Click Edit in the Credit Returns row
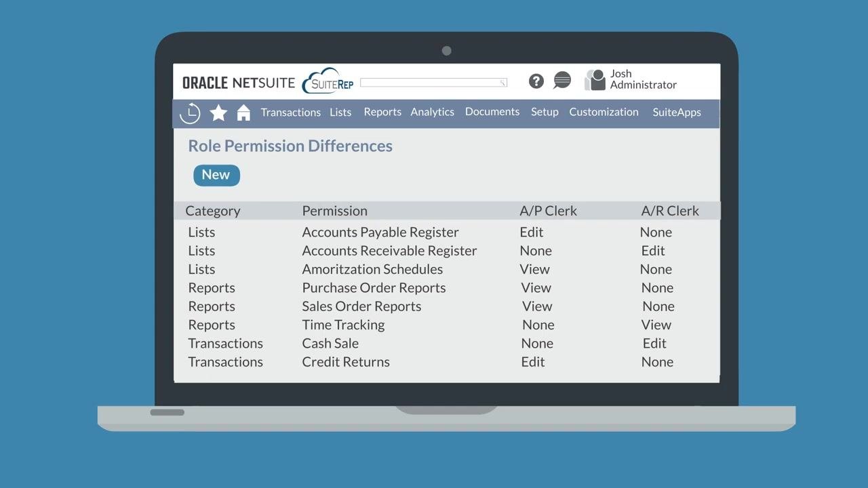Screen dimensions: 868x488 (x=533, y=362)
